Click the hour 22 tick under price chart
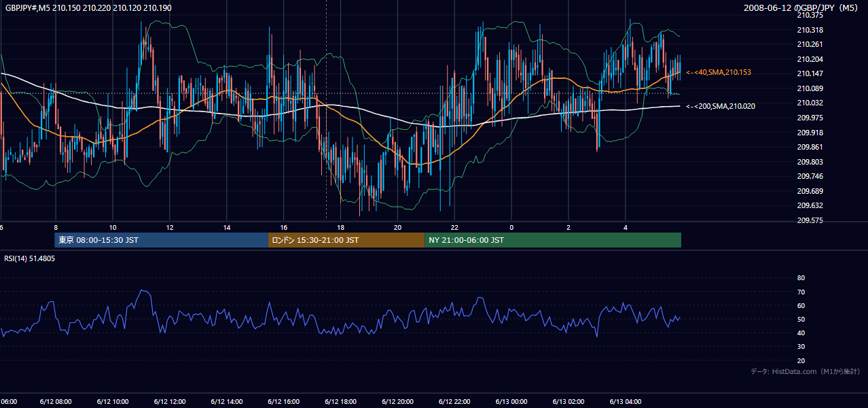This screenshot has width=868, height=408. 455,227
